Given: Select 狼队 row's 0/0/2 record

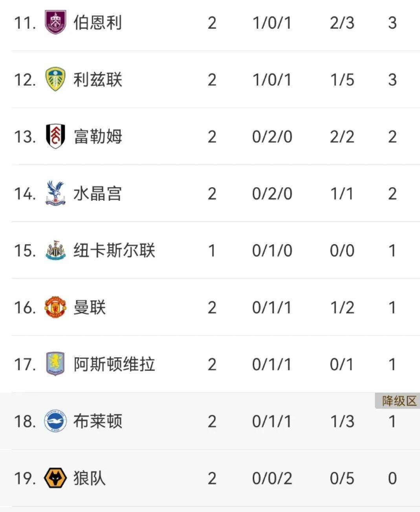Looking at the screenshot, I should tap(272, 478).
